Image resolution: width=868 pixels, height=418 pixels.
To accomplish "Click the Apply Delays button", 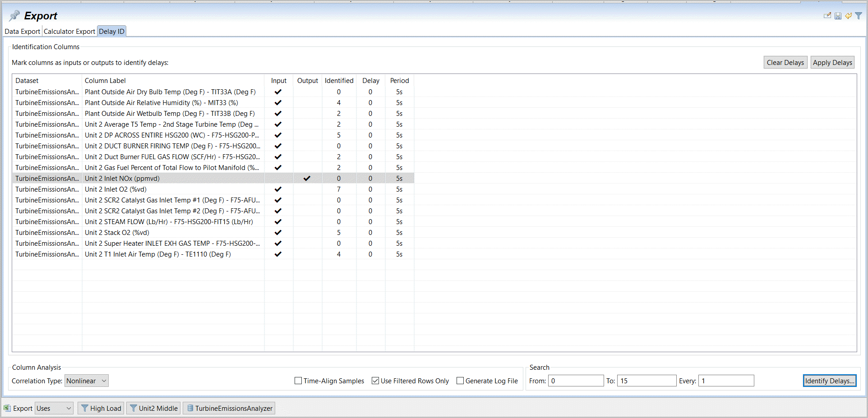I will click(832, 63).
